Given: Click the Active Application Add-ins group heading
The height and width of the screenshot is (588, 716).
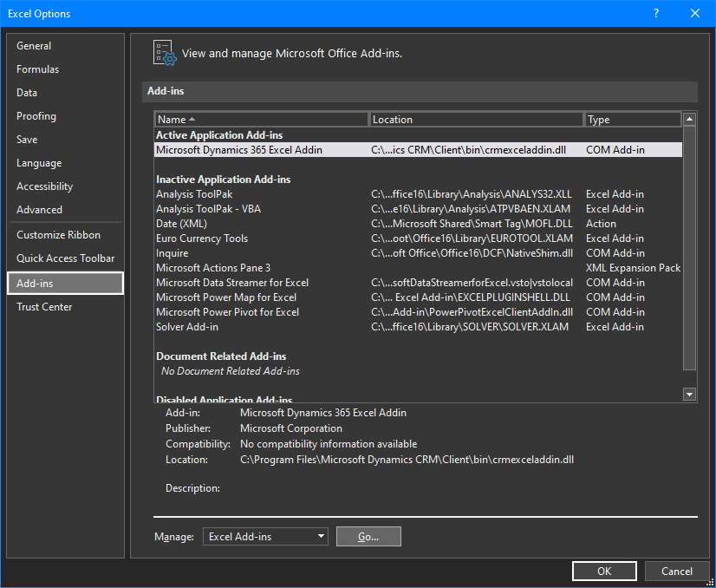Looking at the screenshot, I should click(219, 135).
